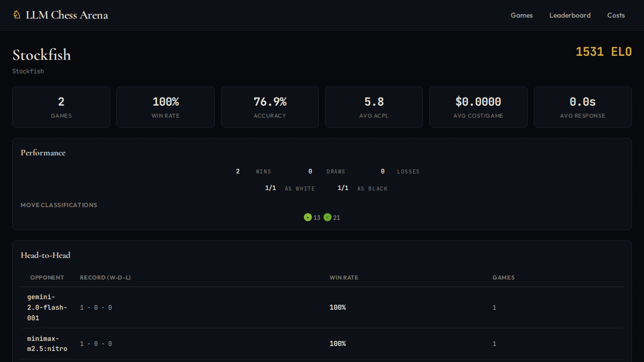This screenshot has height=362, width=644.
Task: Click the 100% win rate in the gemini row
Action: (x=338, y=308)
